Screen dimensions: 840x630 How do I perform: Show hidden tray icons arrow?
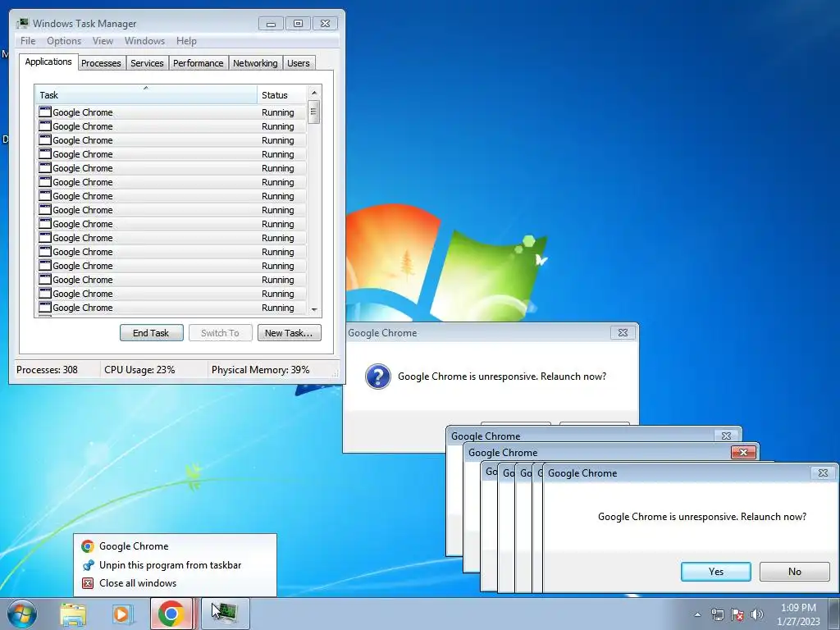[x=697, y=614]
